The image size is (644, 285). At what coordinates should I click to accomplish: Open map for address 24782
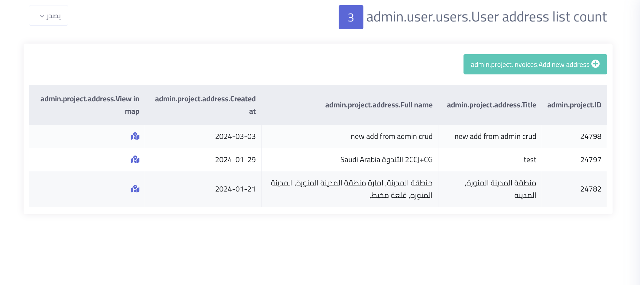pos(135,189)
